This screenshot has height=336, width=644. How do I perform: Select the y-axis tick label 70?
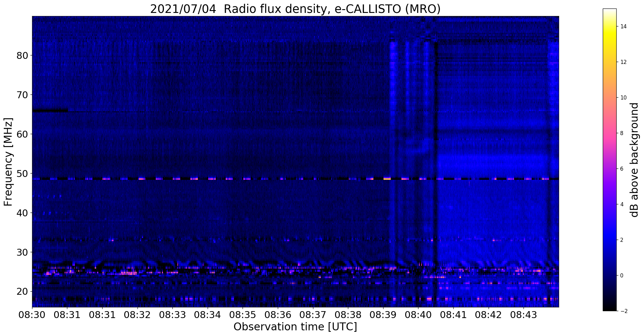(22, 95)
